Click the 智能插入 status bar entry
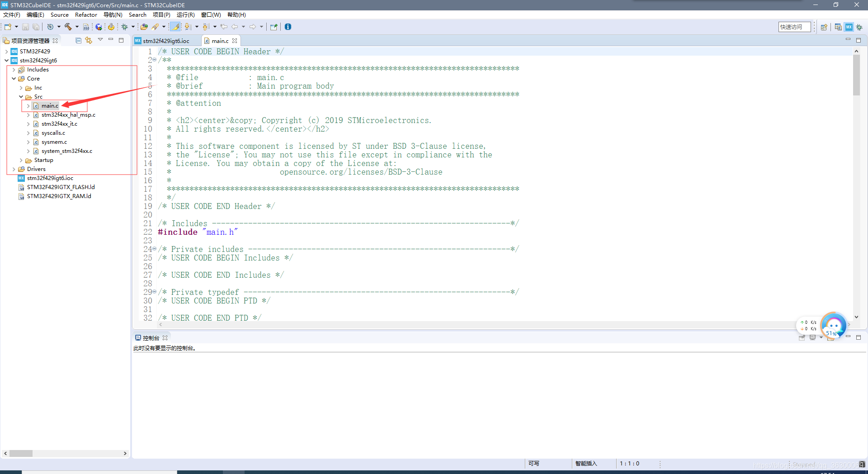Image resolution: width=868 pixels, height=474 pixels. point(586,464)
